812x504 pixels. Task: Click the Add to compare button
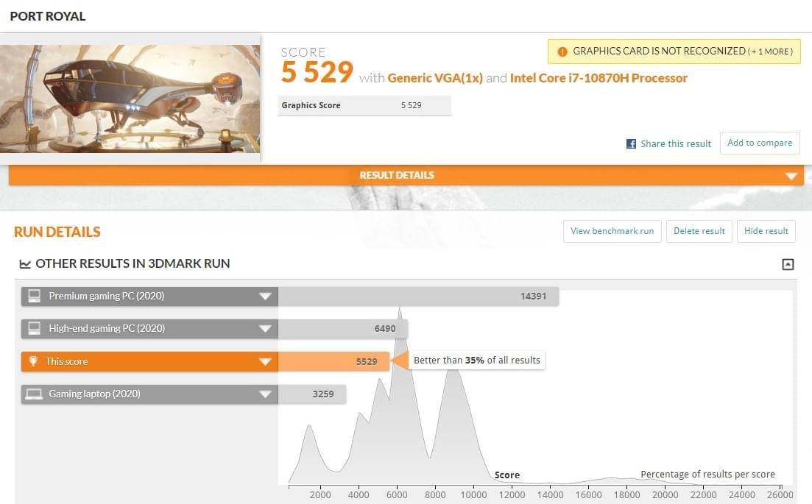point(760,143)
